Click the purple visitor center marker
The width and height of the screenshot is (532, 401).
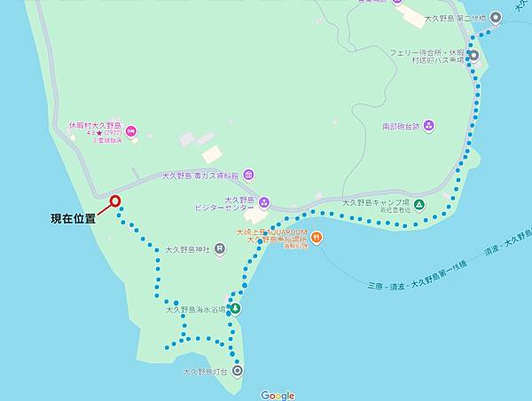(264, 202)
